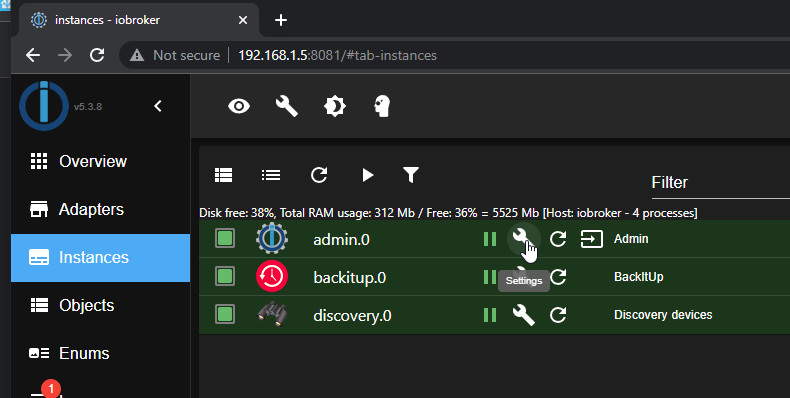Open system settings wrench in header
Screen dimensions: 790x398
point(287,106)
